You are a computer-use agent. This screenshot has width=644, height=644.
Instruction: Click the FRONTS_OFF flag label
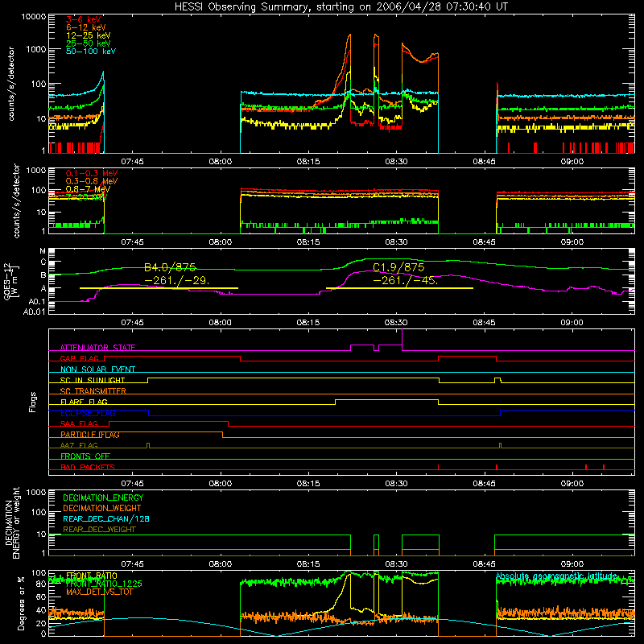coord(85,456)
